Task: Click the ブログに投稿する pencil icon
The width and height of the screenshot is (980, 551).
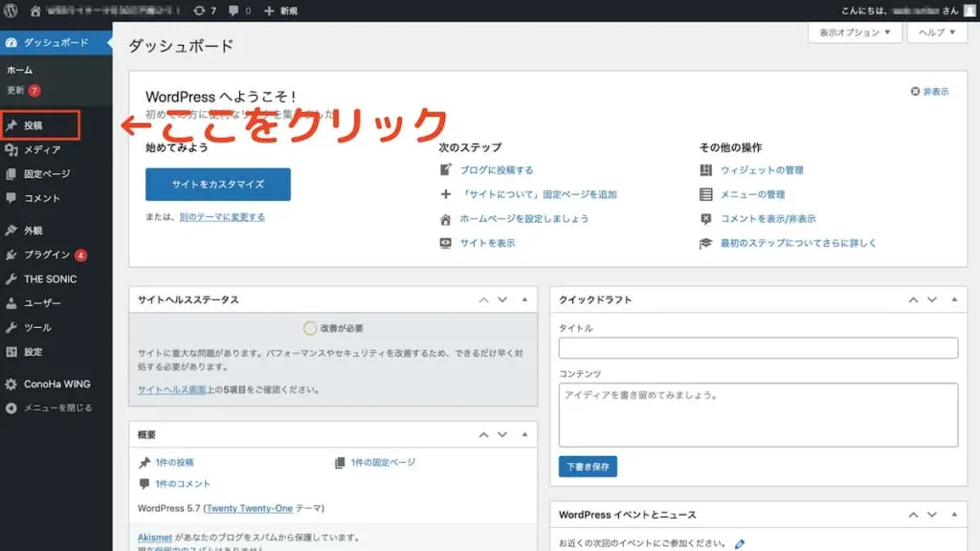Action: point(446,170)
